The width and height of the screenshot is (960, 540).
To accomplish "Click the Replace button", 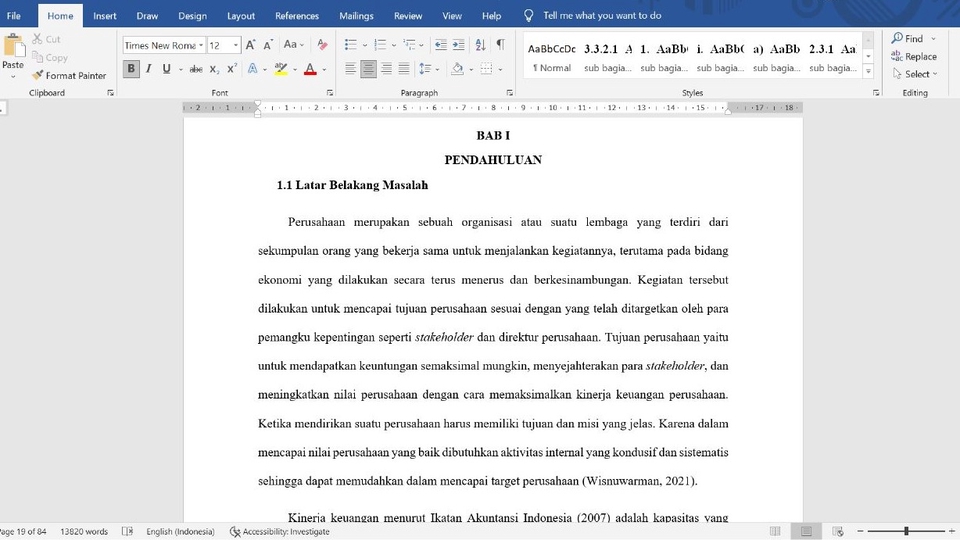I will pos(913,56).
